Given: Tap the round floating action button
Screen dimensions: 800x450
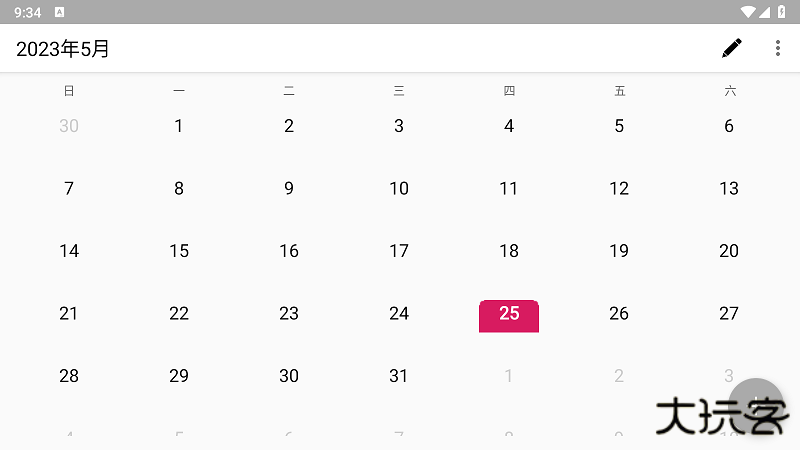Looking at the screenshot, I should (756, 406).
